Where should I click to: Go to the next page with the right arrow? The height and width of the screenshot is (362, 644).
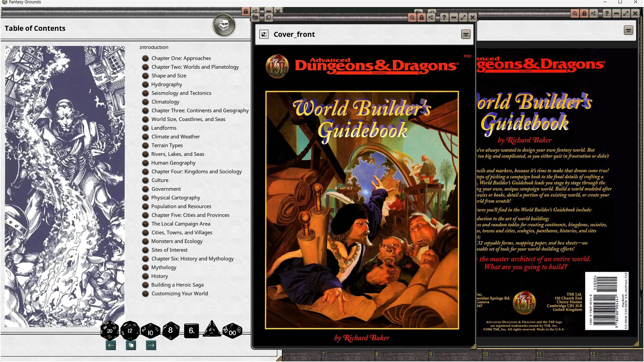tap(151, 345)
